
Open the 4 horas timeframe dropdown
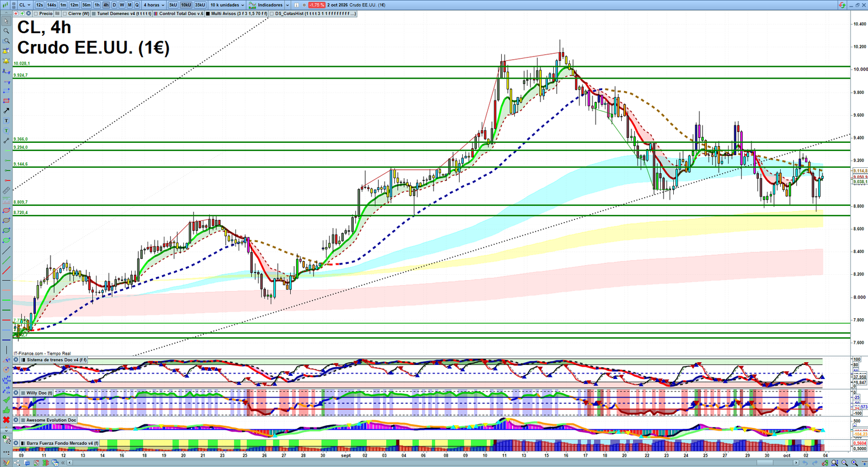tap(154, 5)
